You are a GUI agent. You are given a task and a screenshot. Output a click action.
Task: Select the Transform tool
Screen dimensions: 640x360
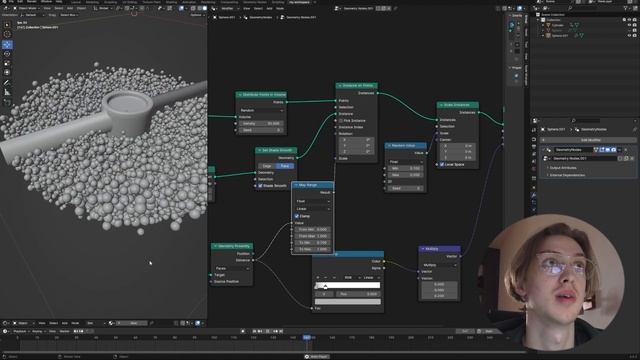(7, 73)
